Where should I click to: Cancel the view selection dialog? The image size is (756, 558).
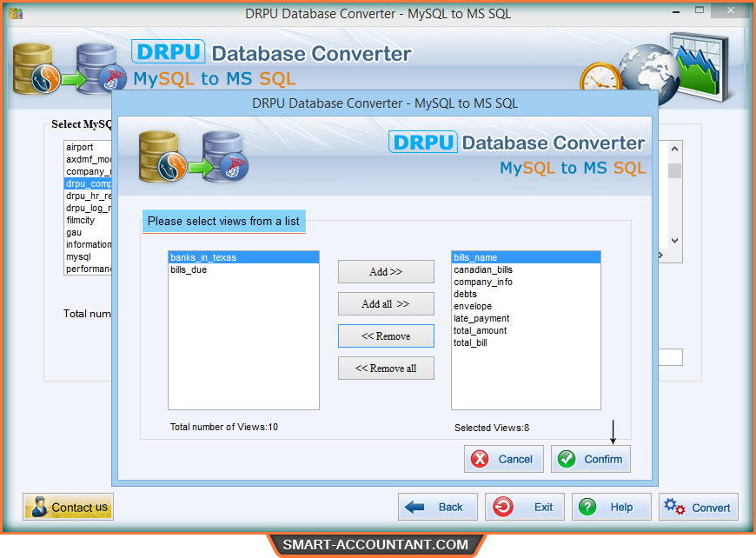(504, 459)
